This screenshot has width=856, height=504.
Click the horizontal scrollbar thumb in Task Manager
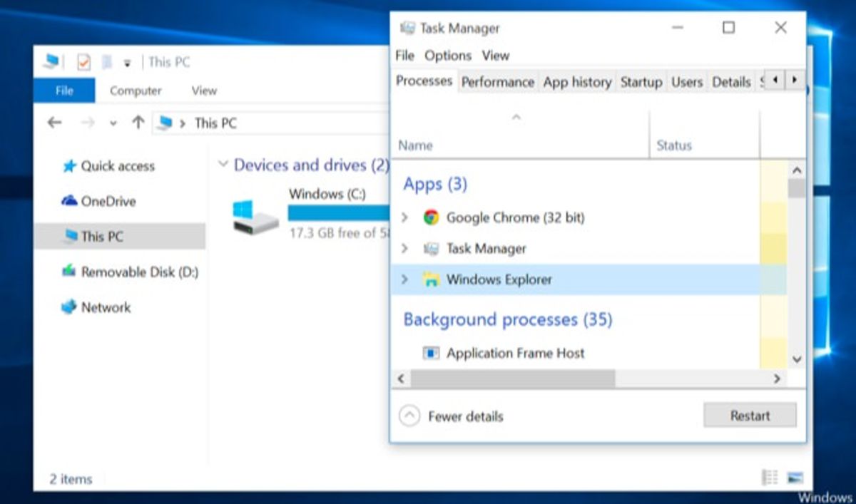(x=513, y=379)
